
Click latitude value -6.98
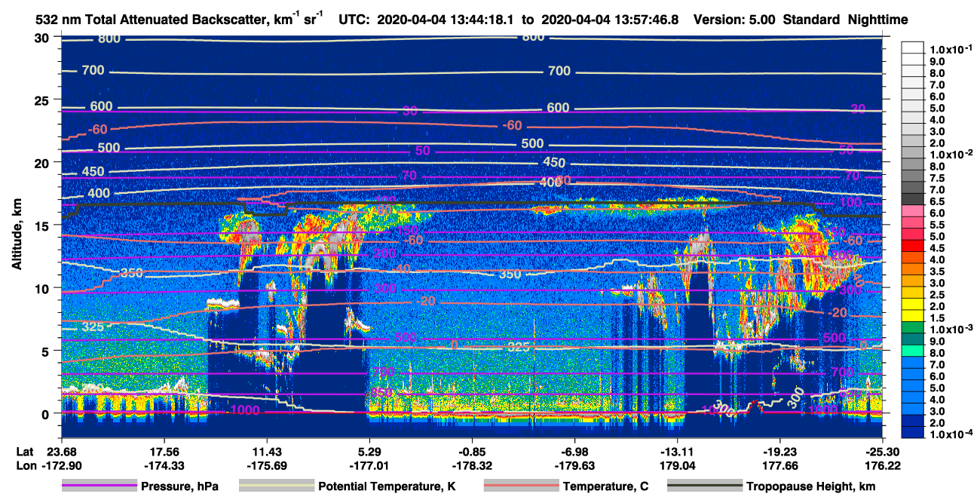(x=574, y=452)
